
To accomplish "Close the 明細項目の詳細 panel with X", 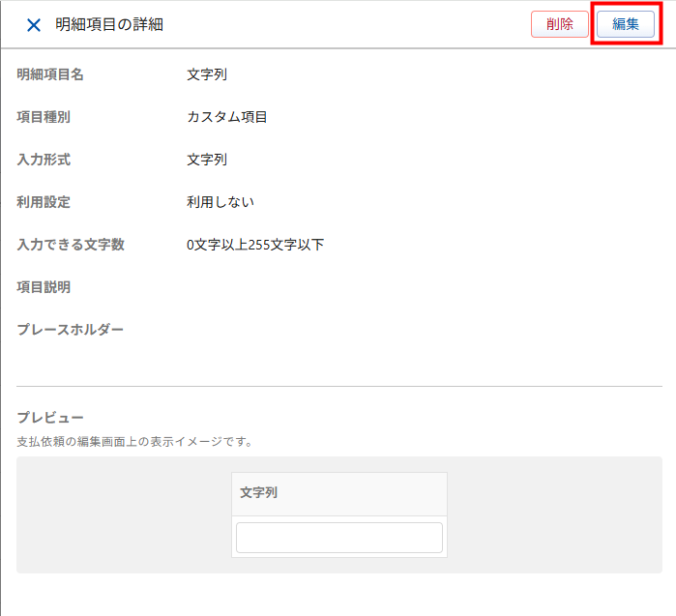I will coord(34,25).
